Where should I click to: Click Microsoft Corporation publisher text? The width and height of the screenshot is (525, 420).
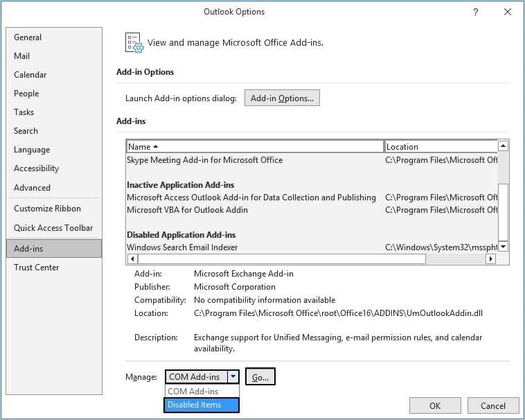coord(235,287)
